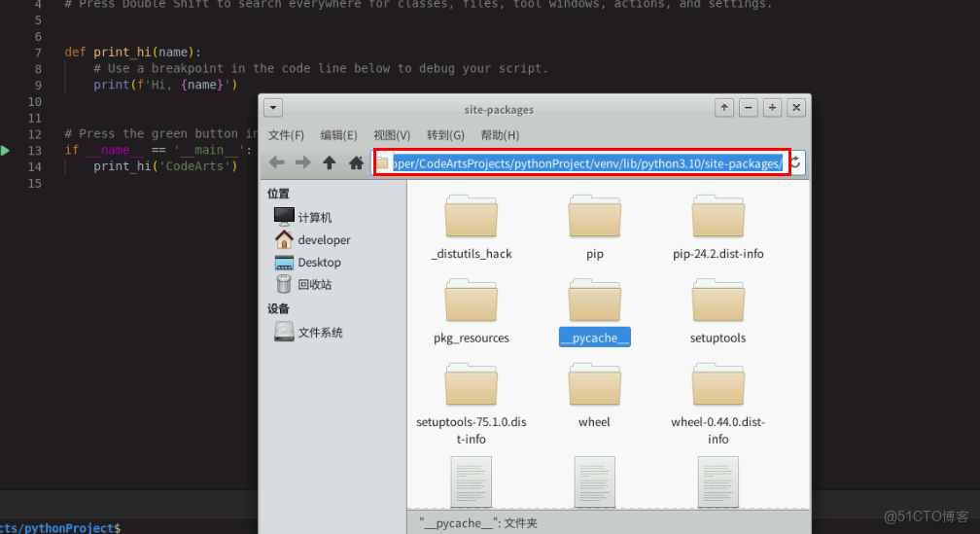Screen dimensions: 980x534
Task: Click the line number 9 in the editor gutter
Action: [x=38, y=85]
